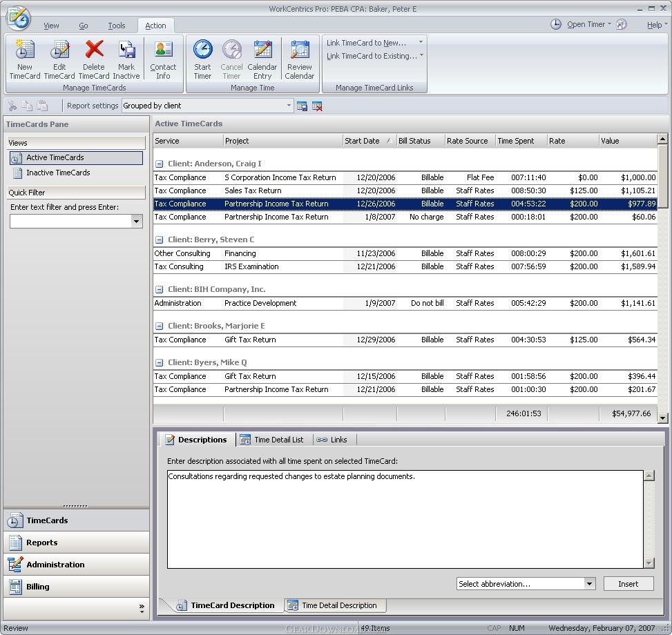Open Billing section in navigation pane
672x635 pixels.
click(x=76, y=587)
